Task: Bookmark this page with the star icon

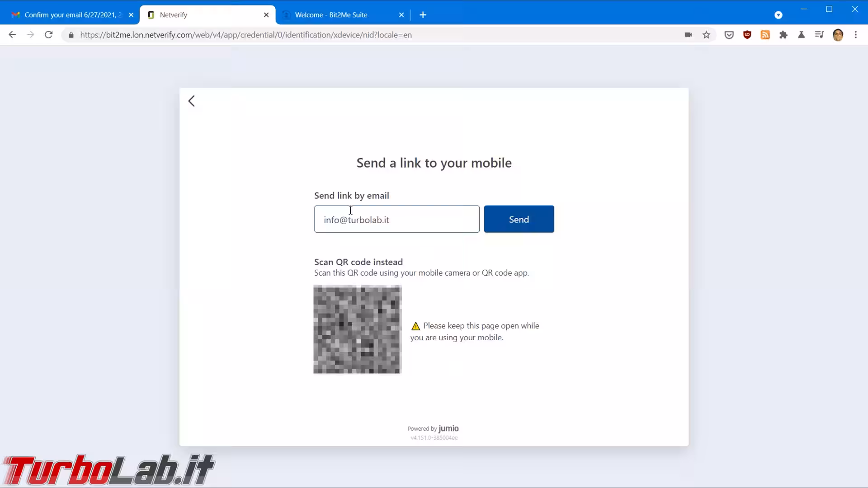Action: coord(706,35)
